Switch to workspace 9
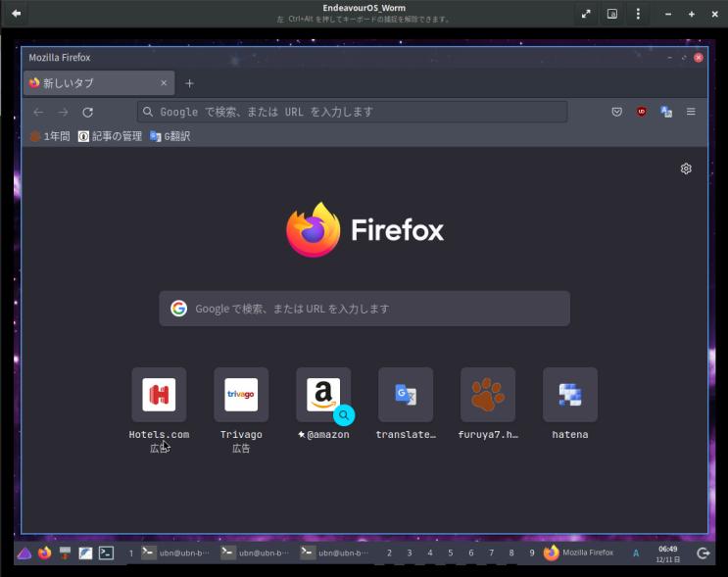 click(x=532, y=553)
